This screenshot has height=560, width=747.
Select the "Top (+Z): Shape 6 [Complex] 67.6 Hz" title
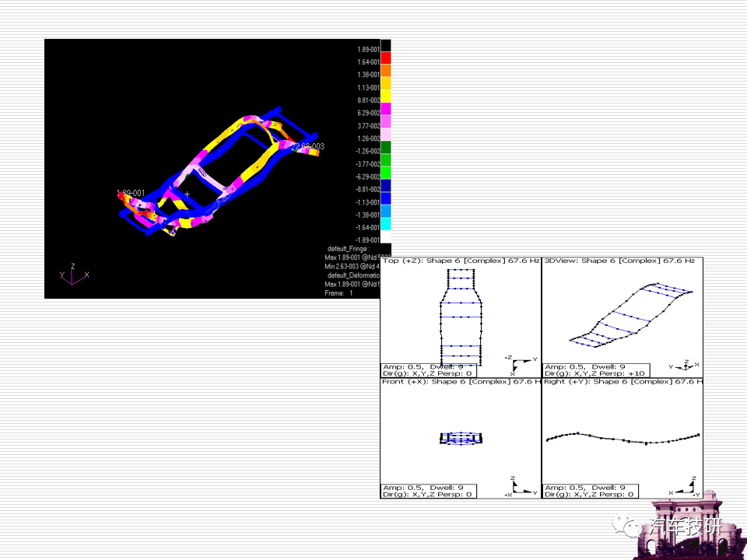[x=461, y=261]
